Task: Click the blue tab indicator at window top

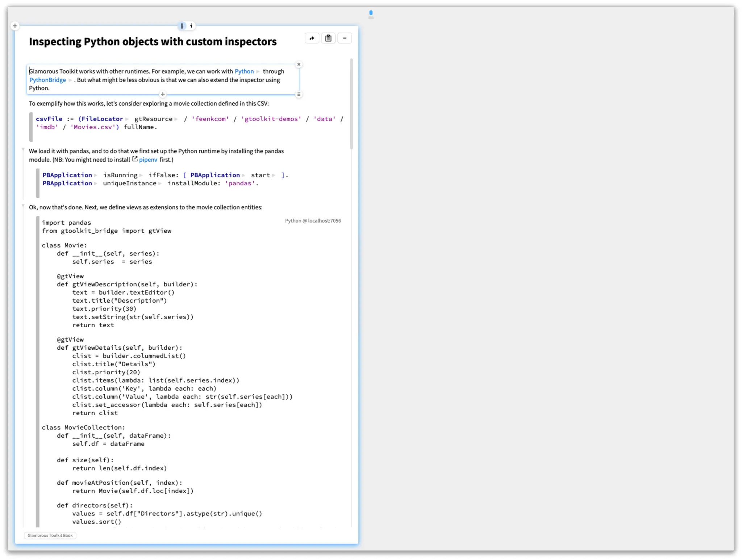Action: 371,13
